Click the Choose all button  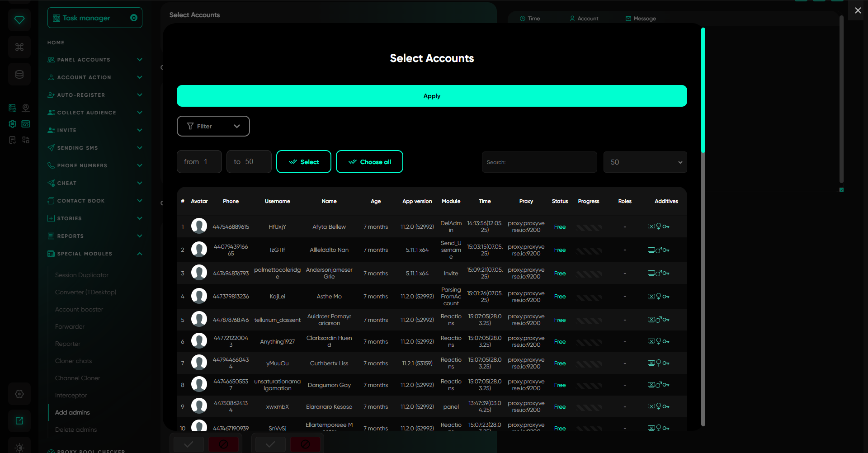click(x=369, y=162)
